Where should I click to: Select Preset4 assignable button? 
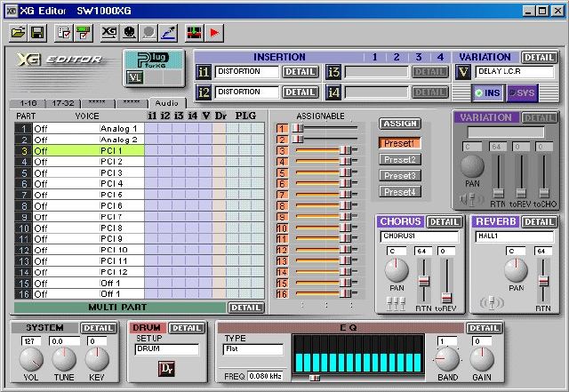(x=399, y=192)
